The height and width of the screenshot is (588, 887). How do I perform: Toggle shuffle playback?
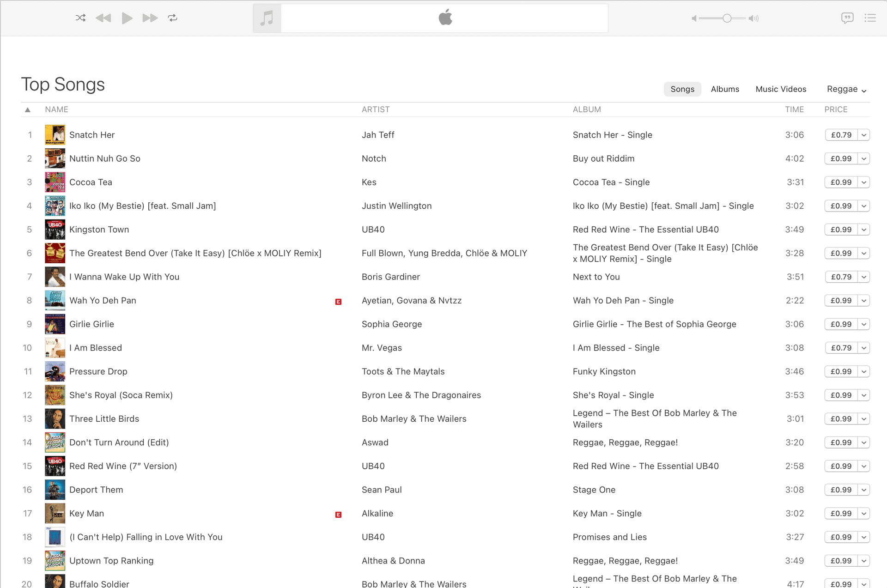pyautogui.click(x=80, y=18)
